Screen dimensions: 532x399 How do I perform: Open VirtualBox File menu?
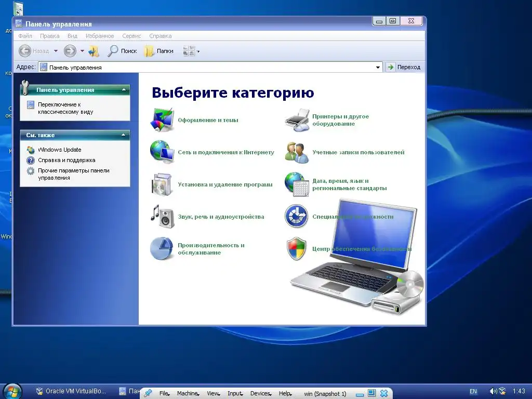point(165,393)
